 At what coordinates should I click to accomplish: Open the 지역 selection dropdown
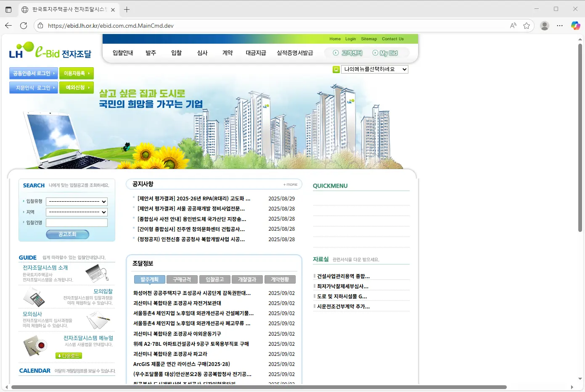(77, 212)
